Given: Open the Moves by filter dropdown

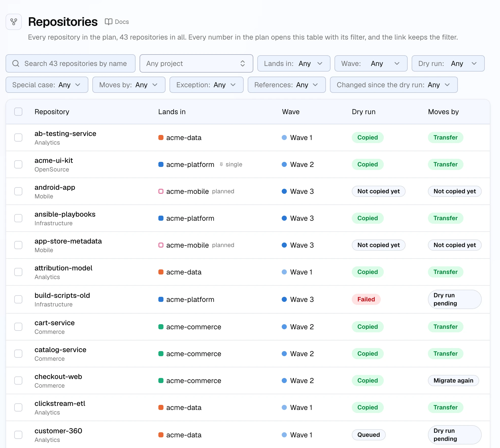Looking at the screenshot, I should pyautogui.click(x=129, y=85).
